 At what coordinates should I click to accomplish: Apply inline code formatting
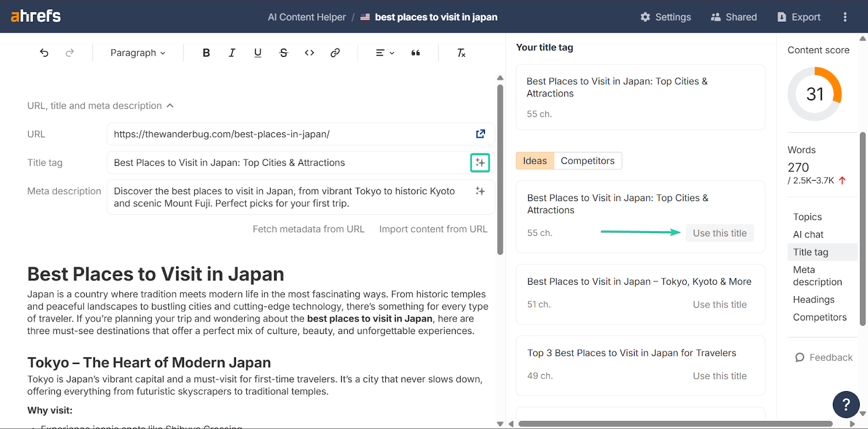point(309,53)
